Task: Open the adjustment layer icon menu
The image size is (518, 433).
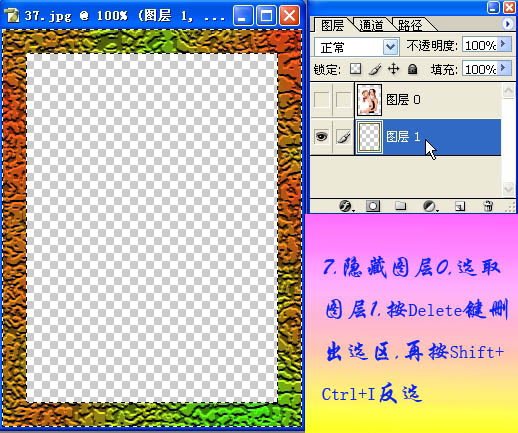Action: pos(430,206)
